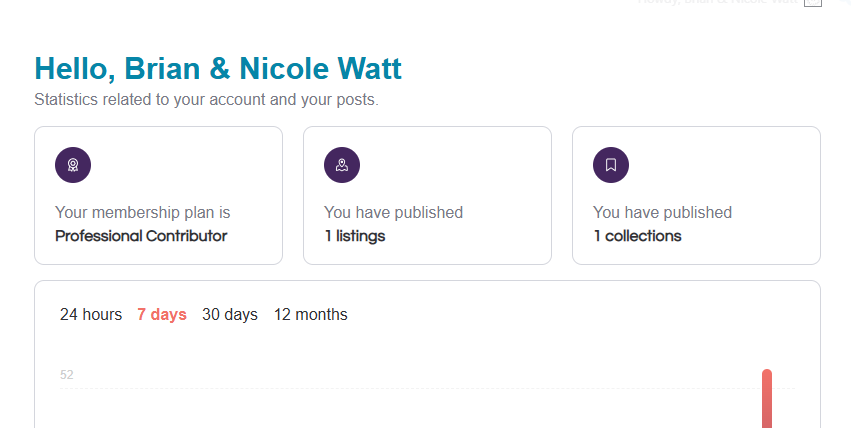Click the "Your membership plan is" text
851x428 pixels.
point(143,213)
